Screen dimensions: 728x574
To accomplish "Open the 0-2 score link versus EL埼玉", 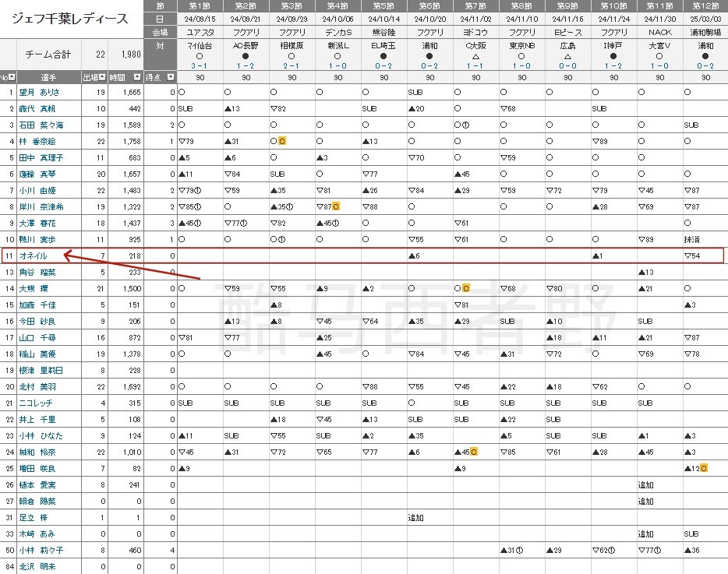I will point(383,66).
